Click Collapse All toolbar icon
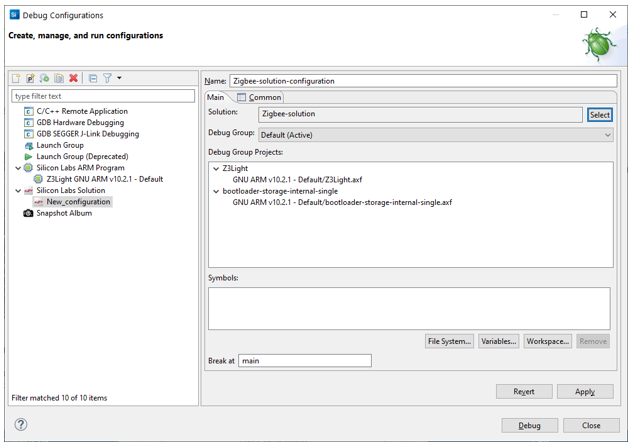The image size is (631, 445). pos(93,78)
